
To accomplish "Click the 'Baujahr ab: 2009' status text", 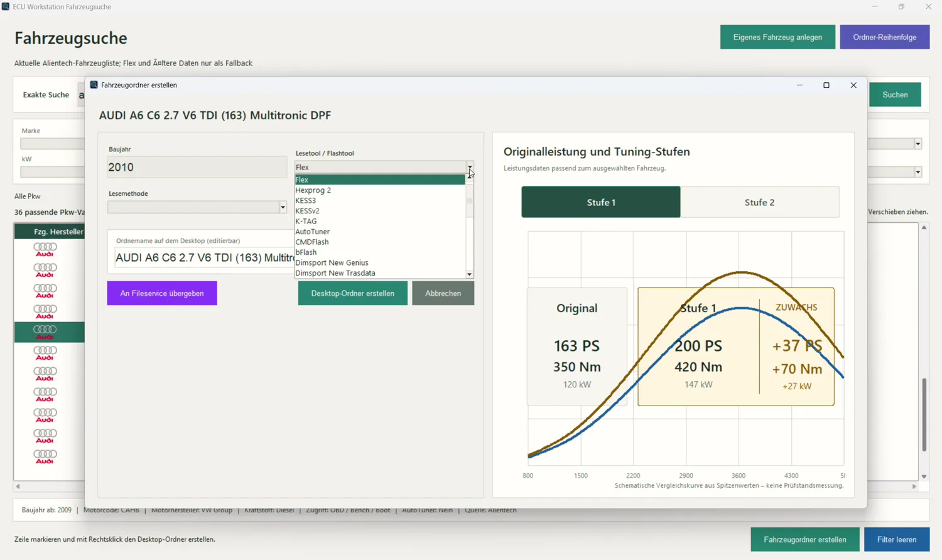I will pos(46,510).
